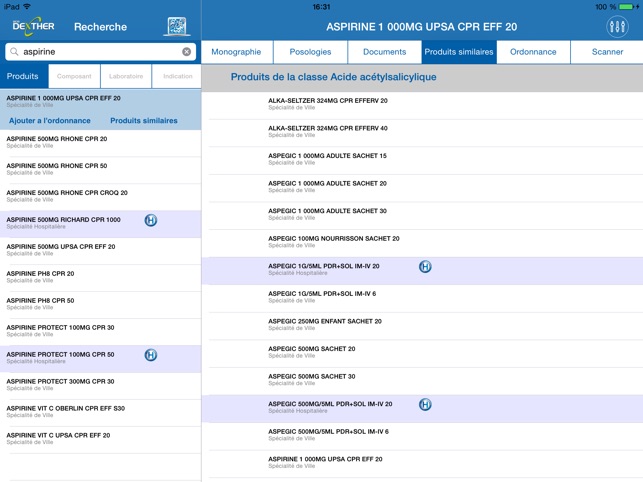Select the Produits similaires tab
Screen dimensions: 643x482
(459, 52)
